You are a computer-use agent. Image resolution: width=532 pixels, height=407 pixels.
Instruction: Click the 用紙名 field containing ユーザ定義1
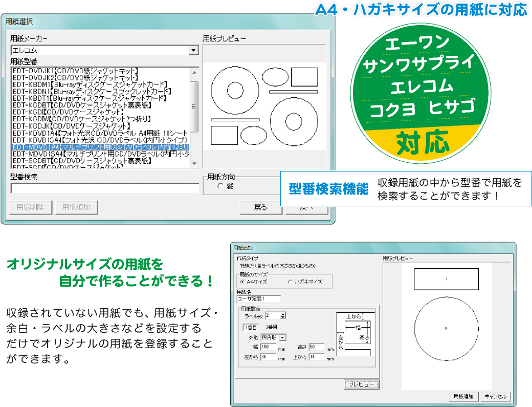258,298
